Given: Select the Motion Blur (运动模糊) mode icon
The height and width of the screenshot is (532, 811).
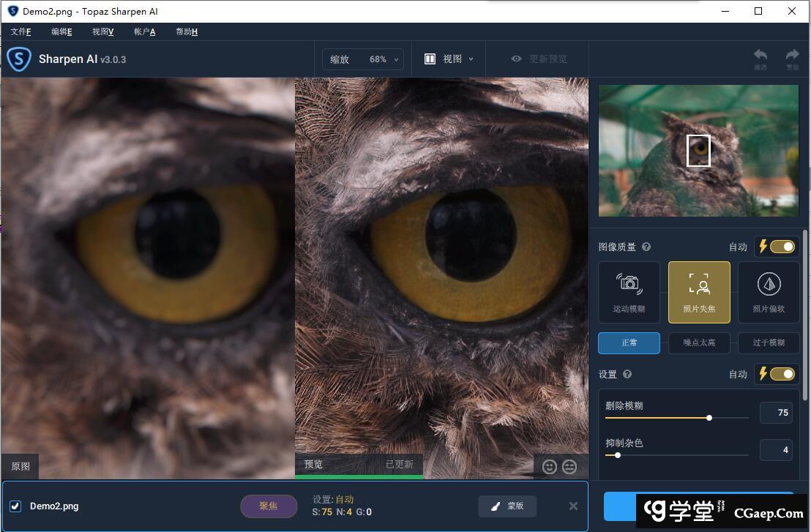Looking at the screenshot, I should pyautogui.click(x=629, y=292).
